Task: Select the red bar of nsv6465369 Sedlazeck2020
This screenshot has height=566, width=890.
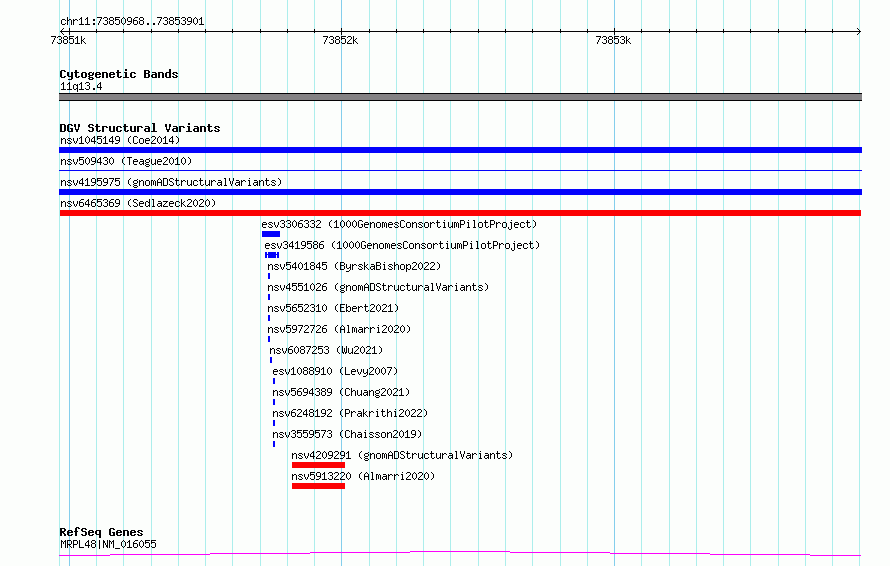Action: (460, 213)
